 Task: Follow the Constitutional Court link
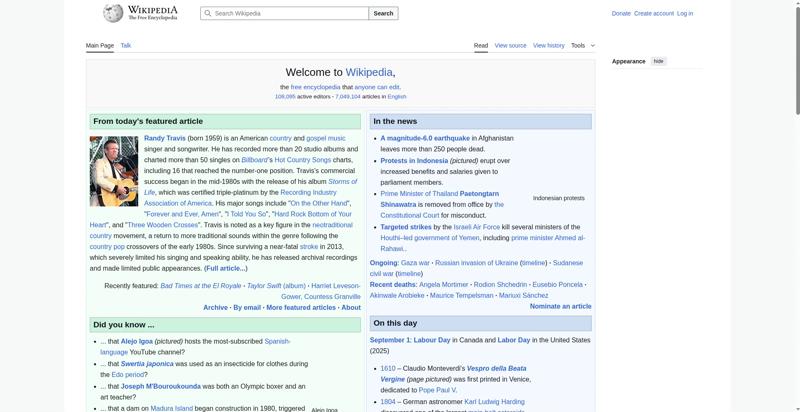click(410, 215)
